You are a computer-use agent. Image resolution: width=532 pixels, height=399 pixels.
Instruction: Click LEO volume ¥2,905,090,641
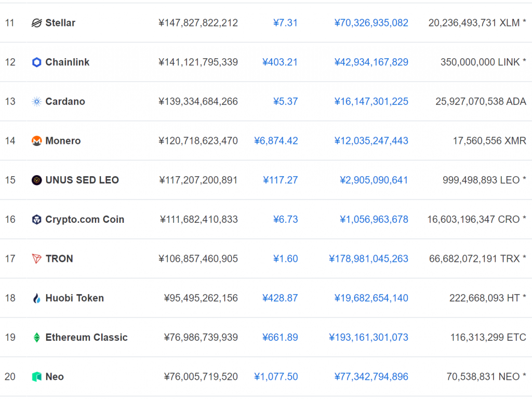(374, 180)
